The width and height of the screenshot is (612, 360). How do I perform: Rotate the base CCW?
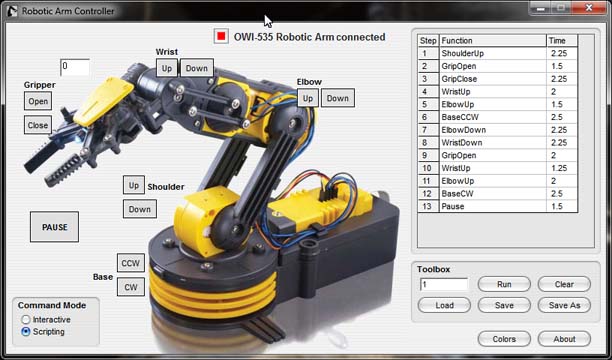tap(131, 263)
